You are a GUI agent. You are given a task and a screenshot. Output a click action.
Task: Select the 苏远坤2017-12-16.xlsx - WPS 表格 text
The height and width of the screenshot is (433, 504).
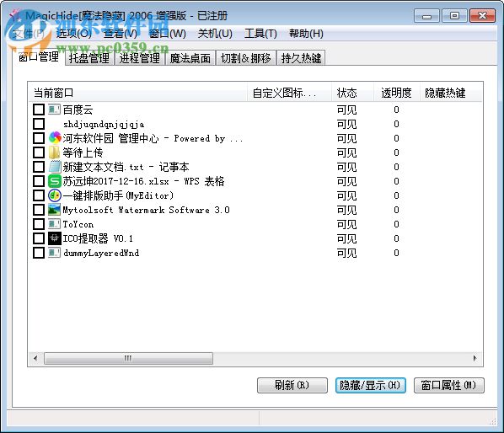143,181
